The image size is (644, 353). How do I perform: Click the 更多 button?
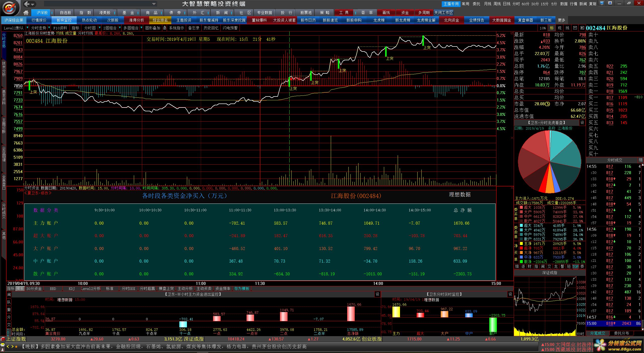[561, 20]
